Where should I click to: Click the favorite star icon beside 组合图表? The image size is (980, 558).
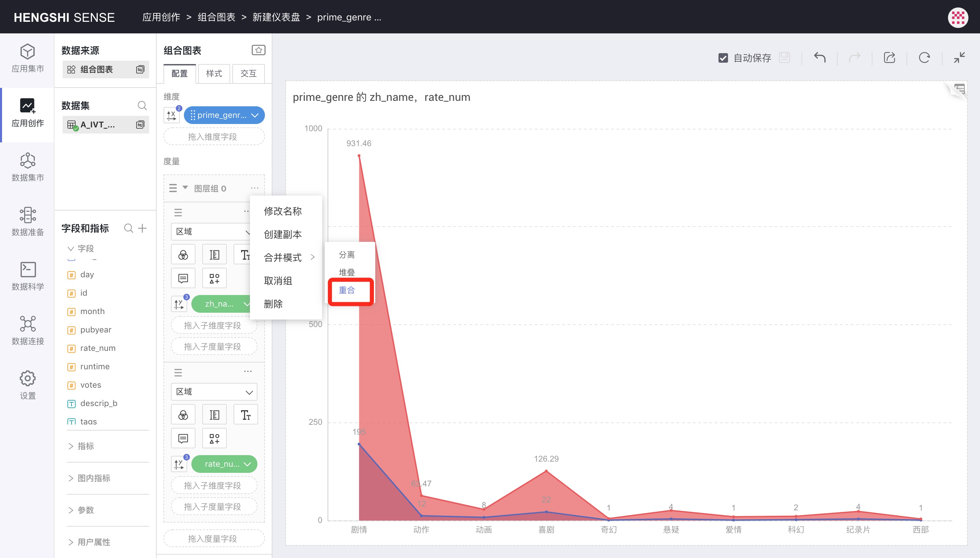point(258,50)
